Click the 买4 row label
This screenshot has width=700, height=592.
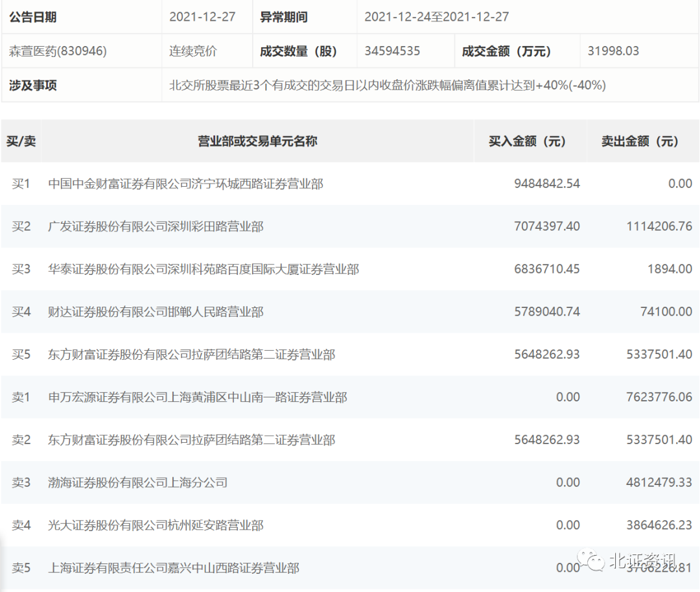[21, 312]
